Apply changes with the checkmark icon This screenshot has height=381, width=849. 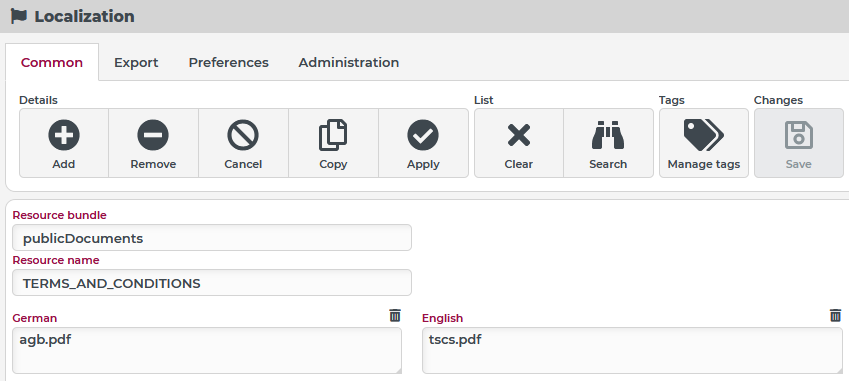(423, 135)
